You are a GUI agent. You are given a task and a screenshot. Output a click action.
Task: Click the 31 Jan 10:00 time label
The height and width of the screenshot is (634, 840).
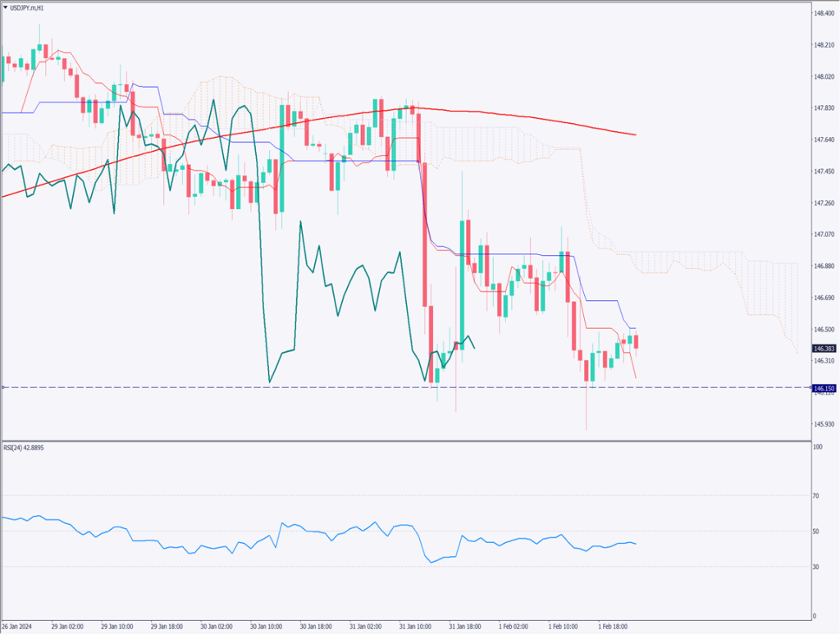[x=414, y=627]
